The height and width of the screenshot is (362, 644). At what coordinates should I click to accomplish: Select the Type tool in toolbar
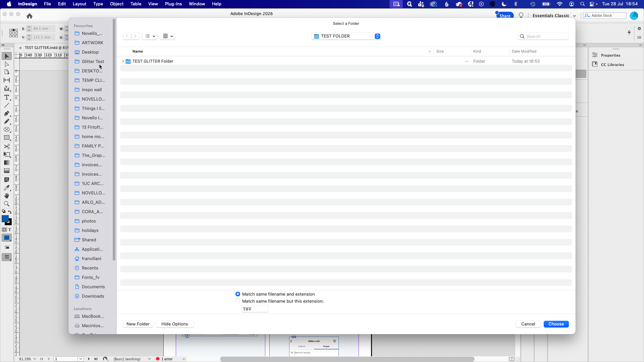pos(7,97)
